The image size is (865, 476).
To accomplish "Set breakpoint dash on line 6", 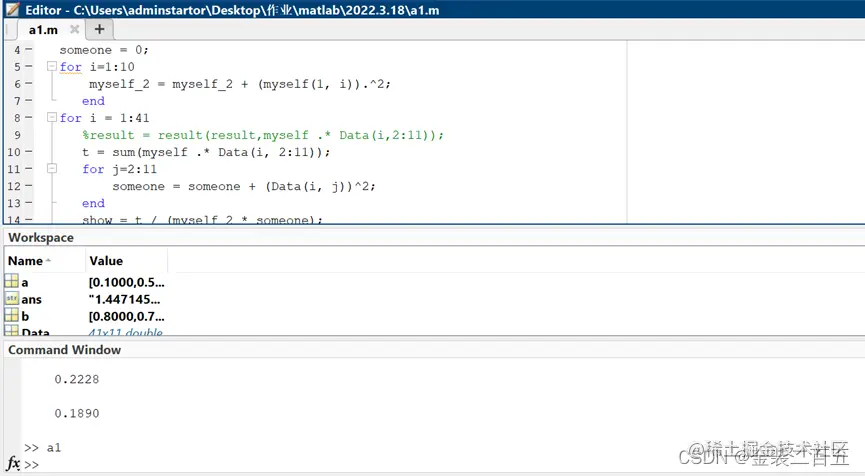I will [x=29, y=84].
